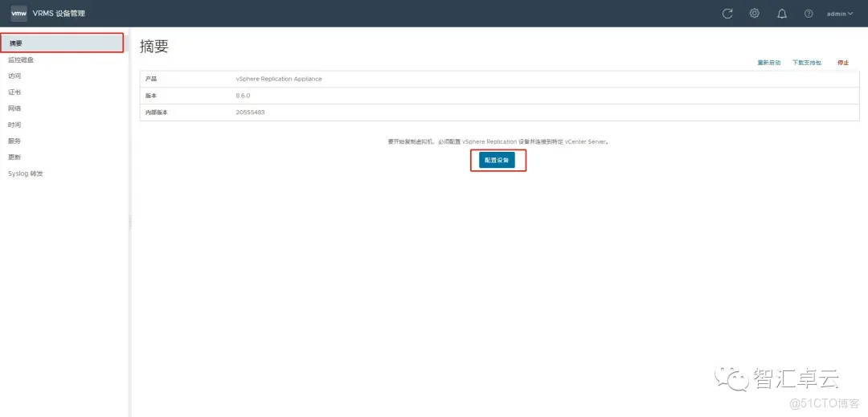Open 服务 in the sidebar
Image resolution: width=868 pixels, height=417 pixels.
click(x=14, y=141)
